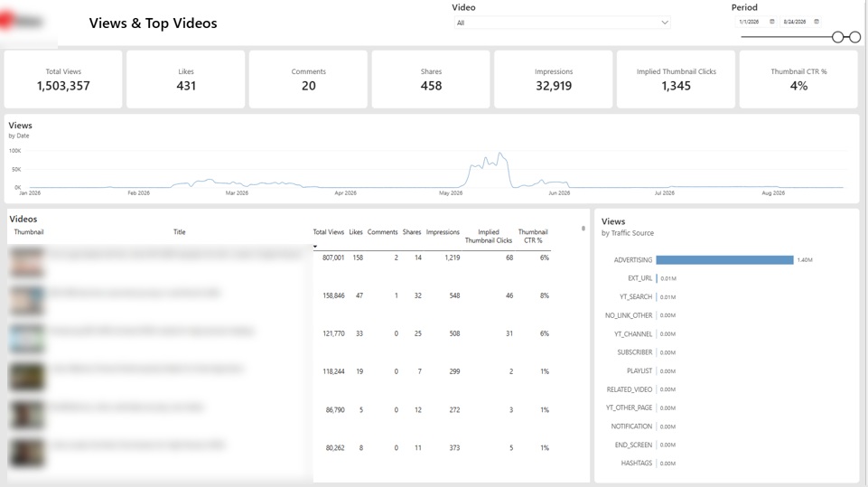Select the Total Views card 1,503,357
Screen dimensions: 868x487
coord(63,80)
